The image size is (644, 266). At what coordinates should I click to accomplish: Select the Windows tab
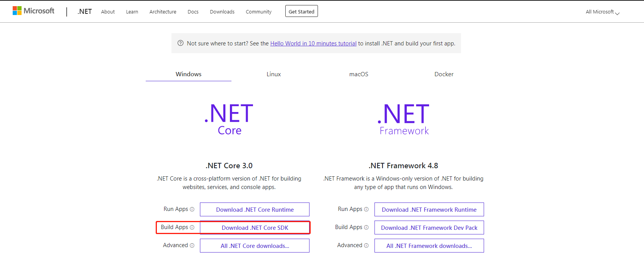click(188, 74)
